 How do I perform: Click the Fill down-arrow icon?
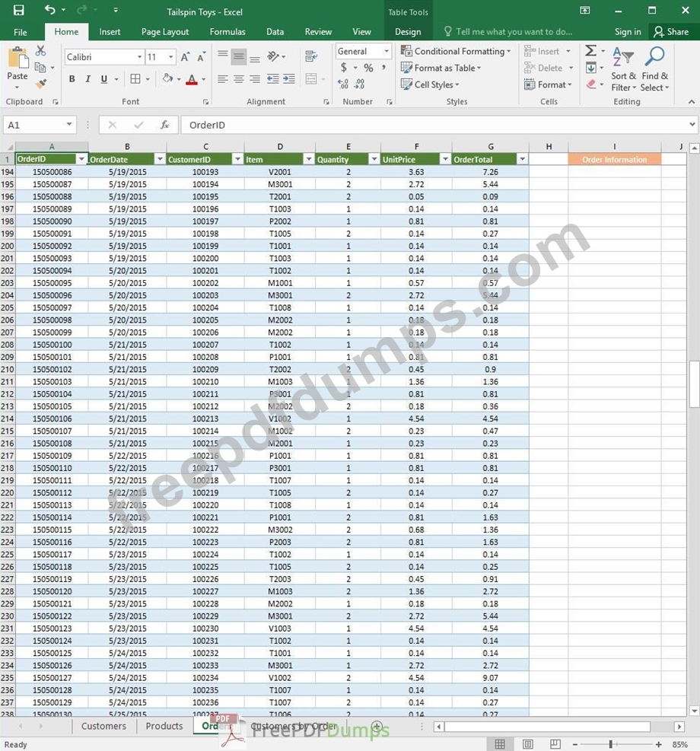(591, 68)
